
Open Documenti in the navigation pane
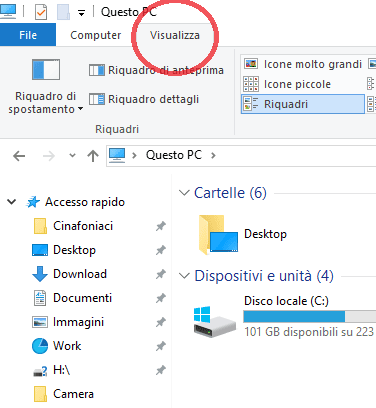82,298
